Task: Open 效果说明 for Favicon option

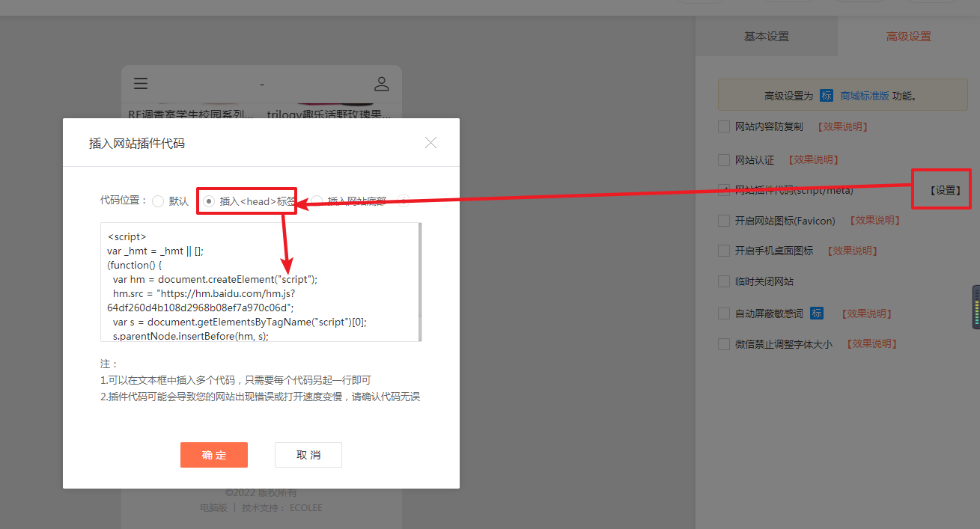Action: [x=874, y=220]
